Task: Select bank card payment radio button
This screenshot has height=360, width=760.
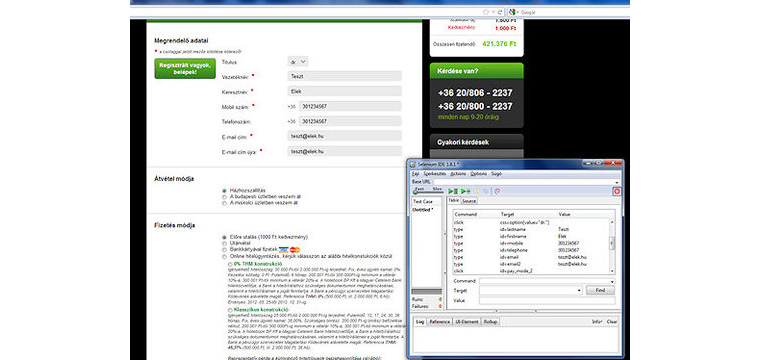Action: pyautogui.click(x=224, y=250)
